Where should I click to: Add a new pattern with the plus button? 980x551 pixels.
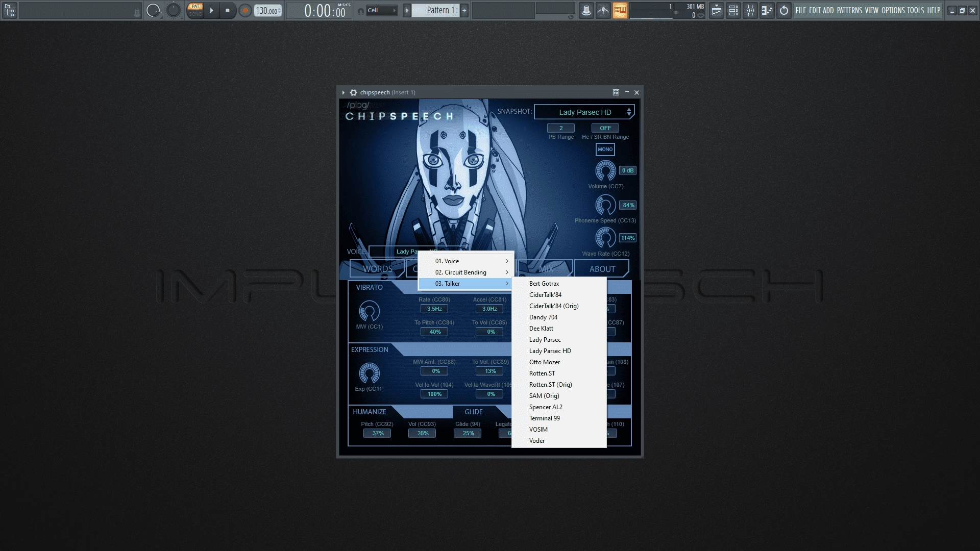464,10
